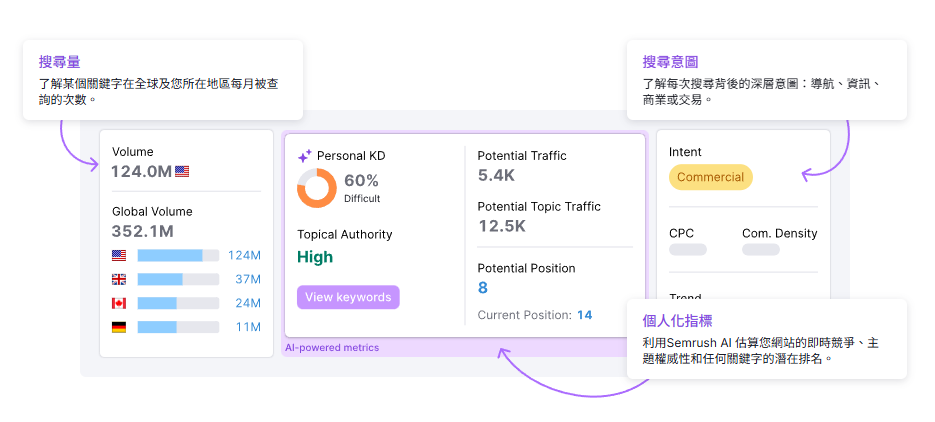Click the 60% difficulty value
Screen dimensions: 935x422
pos(361,181)
